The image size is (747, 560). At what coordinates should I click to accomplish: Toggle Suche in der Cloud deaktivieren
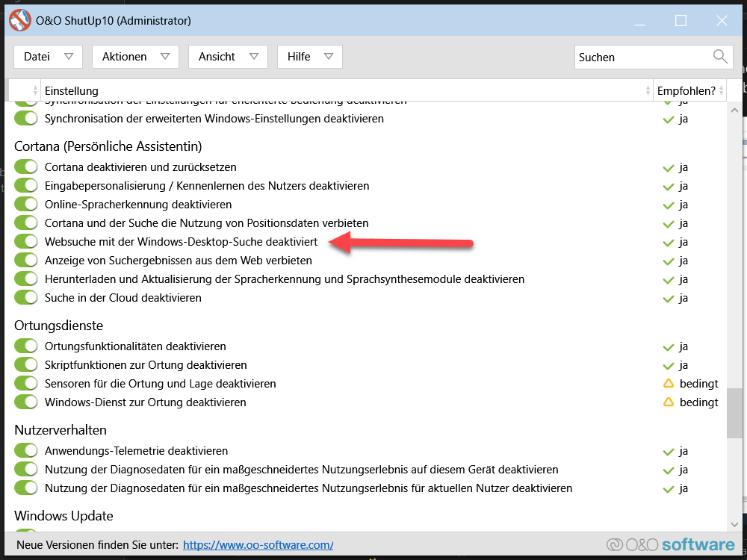pyautogui.click(x=25, y=298)
